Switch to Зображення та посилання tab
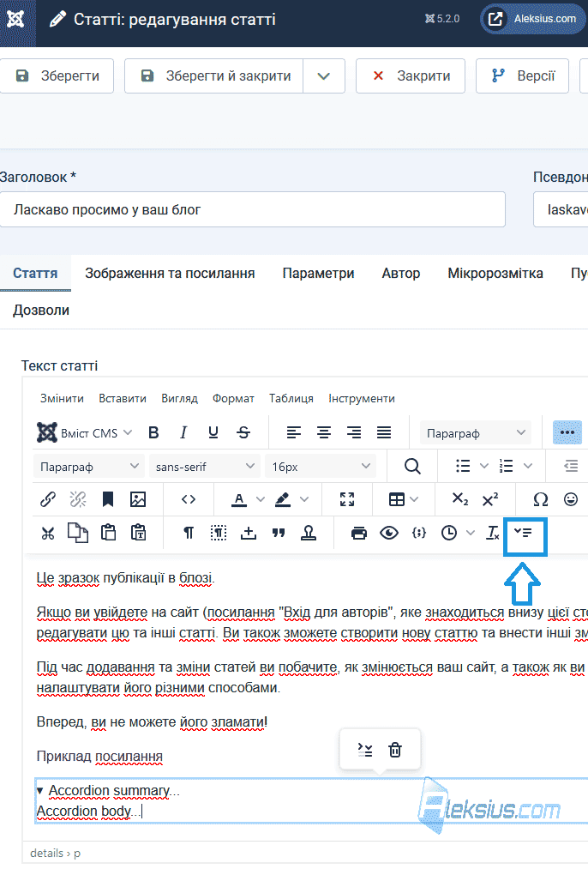 (170, 274)
